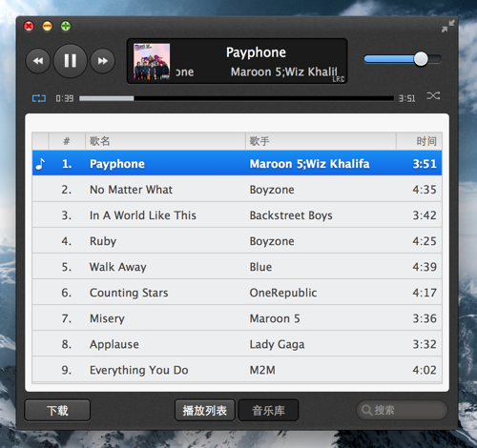Sort by the 歌手 column header
This screenshot has width=477, height=448.
click(x=321, y=141)
